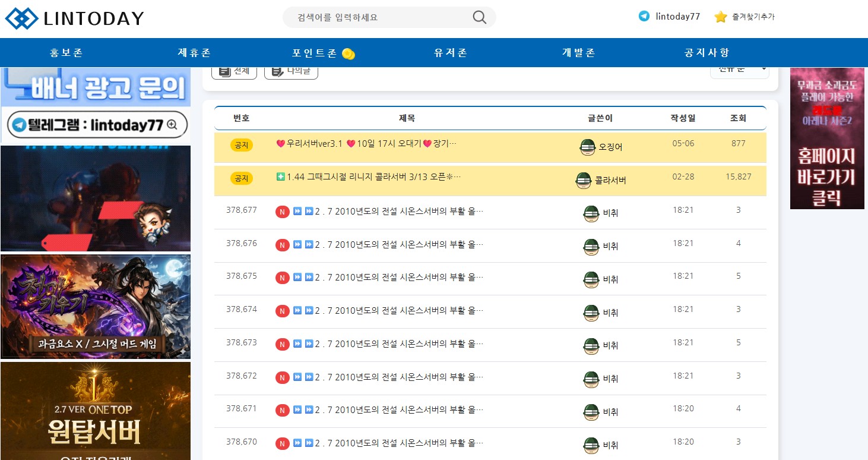Click 콜라서버 author avatar icon
The image size is (868, 460).
coord(584,180)
